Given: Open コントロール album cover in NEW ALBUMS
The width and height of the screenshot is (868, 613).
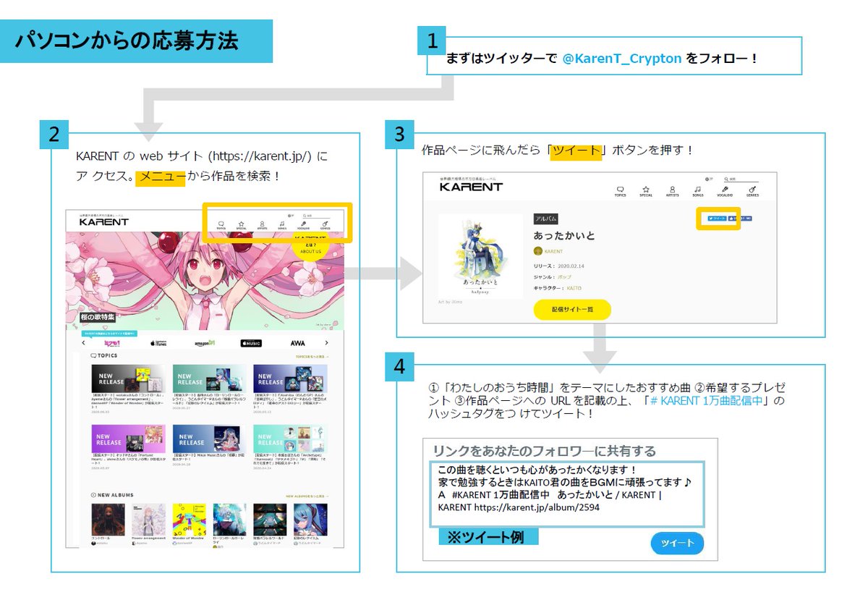Looking at the screenshot, I should click(108, 520).
